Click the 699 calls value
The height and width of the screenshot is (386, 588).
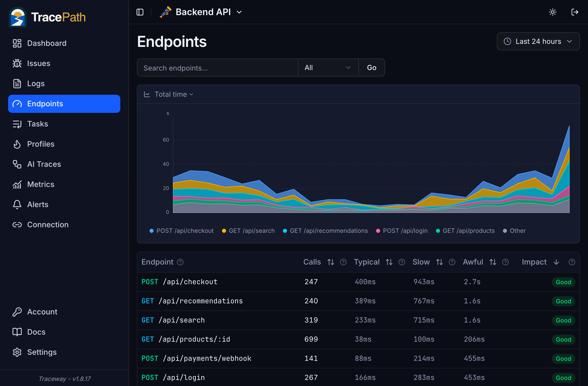click(x=311, y=339)
